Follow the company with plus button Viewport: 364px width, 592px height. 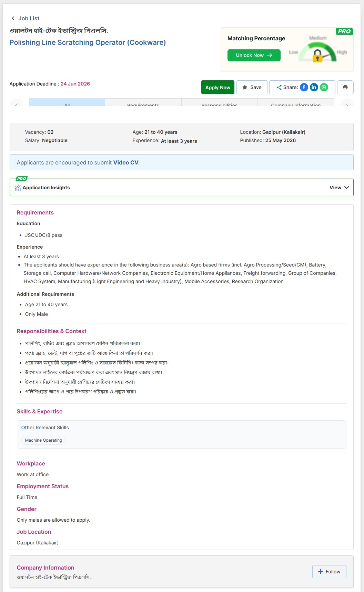(x=329, y=572)
